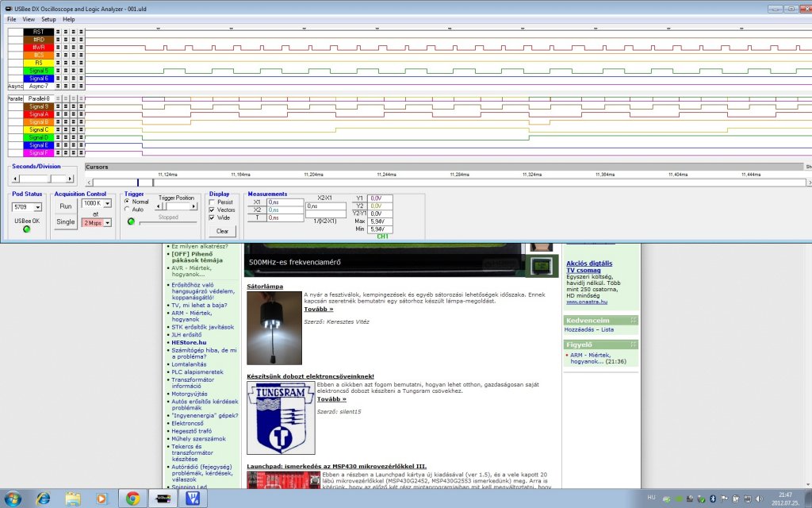The image size is (812, 508).
Task: Open Internet Explorer from the taskbar
Action: pos(44,498)
